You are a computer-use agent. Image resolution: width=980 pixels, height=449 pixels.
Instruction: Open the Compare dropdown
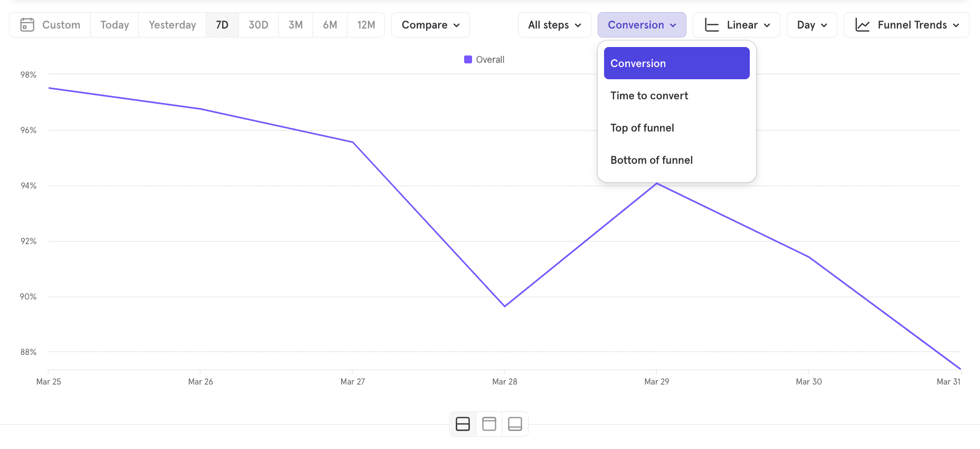coord(430,25)
